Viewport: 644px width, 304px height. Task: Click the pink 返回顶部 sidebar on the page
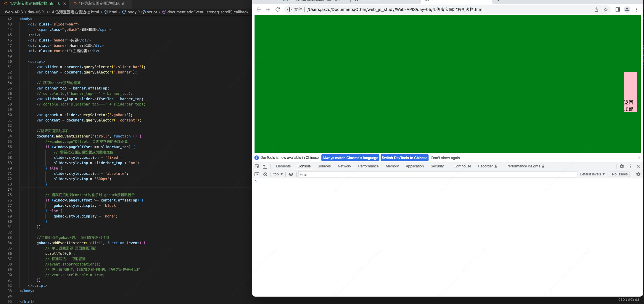pyautogui.click(x=630, y=92)
